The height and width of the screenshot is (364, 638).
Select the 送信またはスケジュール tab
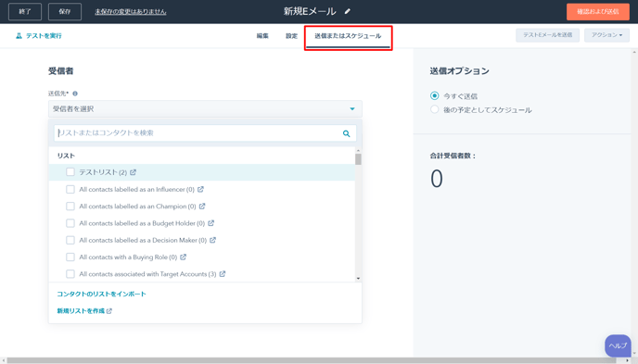pyautogui.click(x=348, y=36)
